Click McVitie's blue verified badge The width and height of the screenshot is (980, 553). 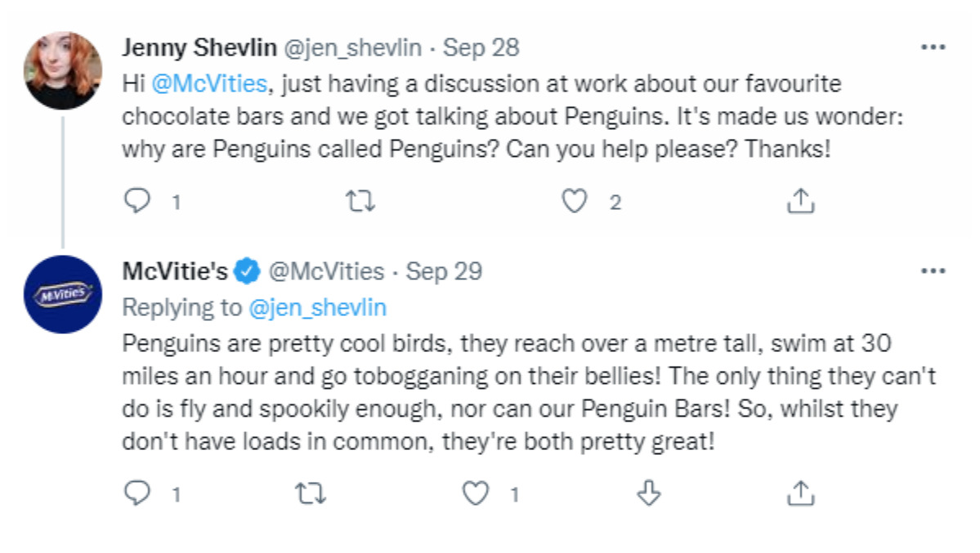(247, 270)
